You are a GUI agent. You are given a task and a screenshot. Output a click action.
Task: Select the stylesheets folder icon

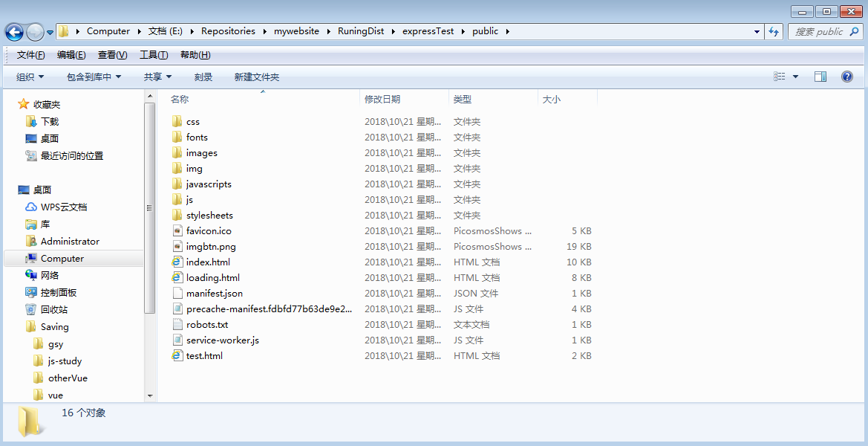click(177, 215)
